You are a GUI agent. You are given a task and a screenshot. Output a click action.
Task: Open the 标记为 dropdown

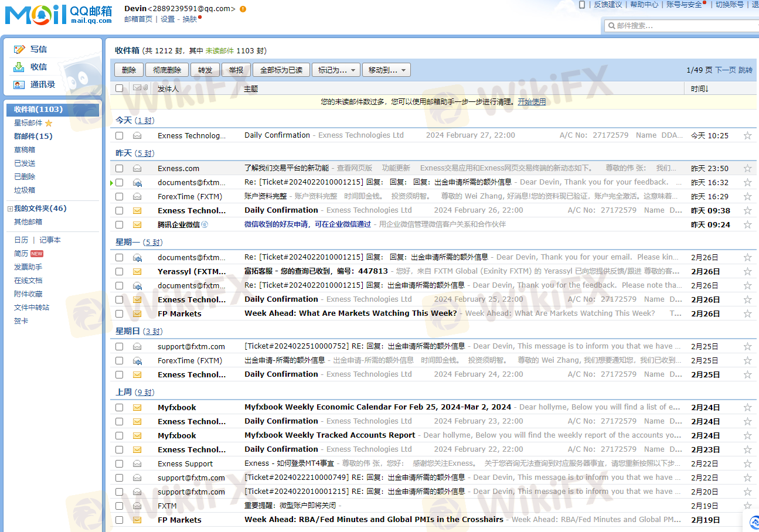tap(336, 70)
